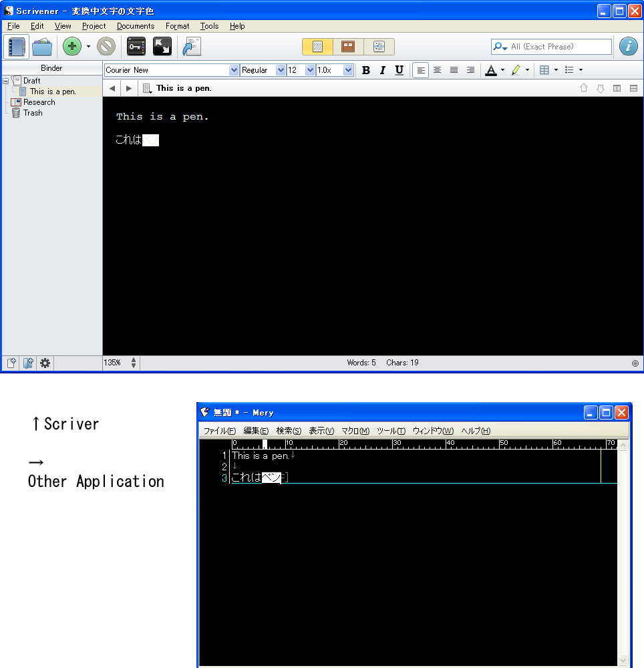Viewport: 644px width, 668px height.
Task: Split the editor vertically
Action: pos(617,88)
